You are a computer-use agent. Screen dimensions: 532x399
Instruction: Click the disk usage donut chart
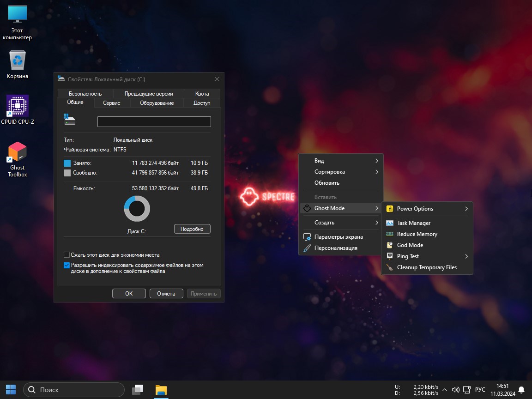[137, 208]
